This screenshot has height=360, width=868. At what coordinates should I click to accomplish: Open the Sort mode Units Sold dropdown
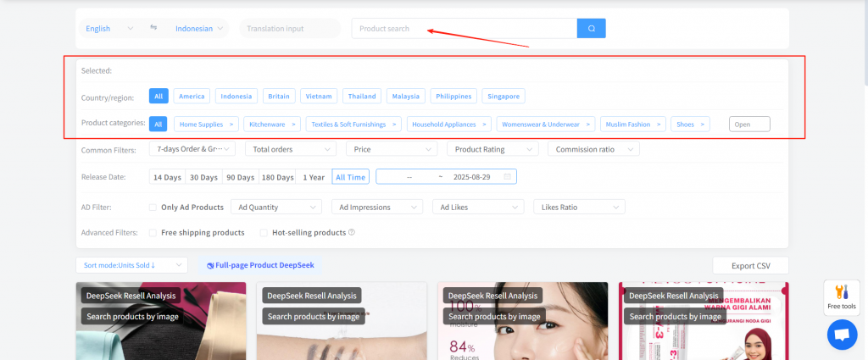(x=131, y=265)
